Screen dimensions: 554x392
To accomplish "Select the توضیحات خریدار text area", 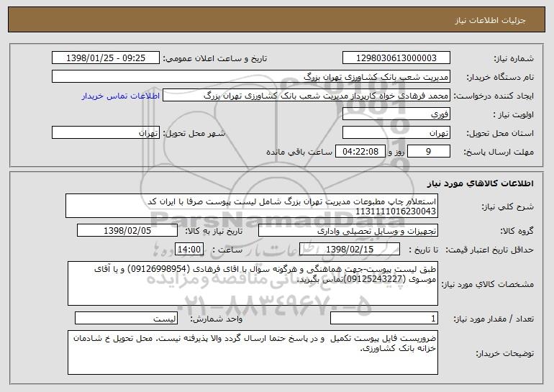I will tap(253, 352).
